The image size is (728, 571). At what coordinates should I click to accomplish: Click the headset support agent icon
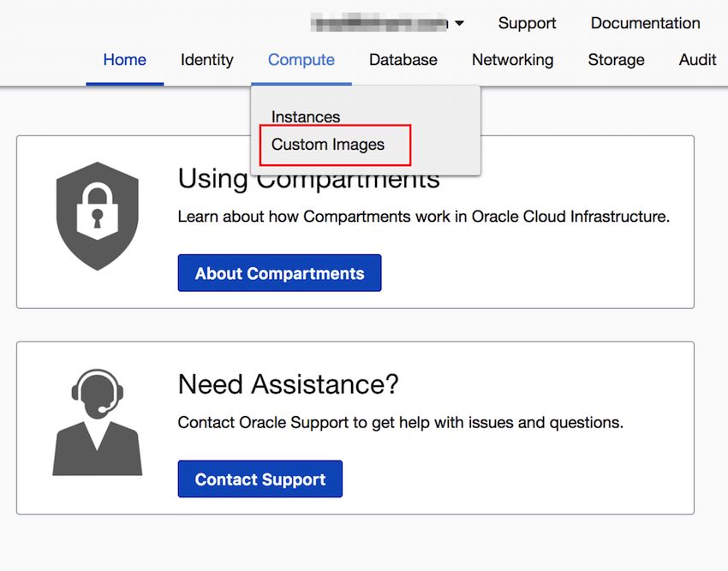tap(97, 422)
